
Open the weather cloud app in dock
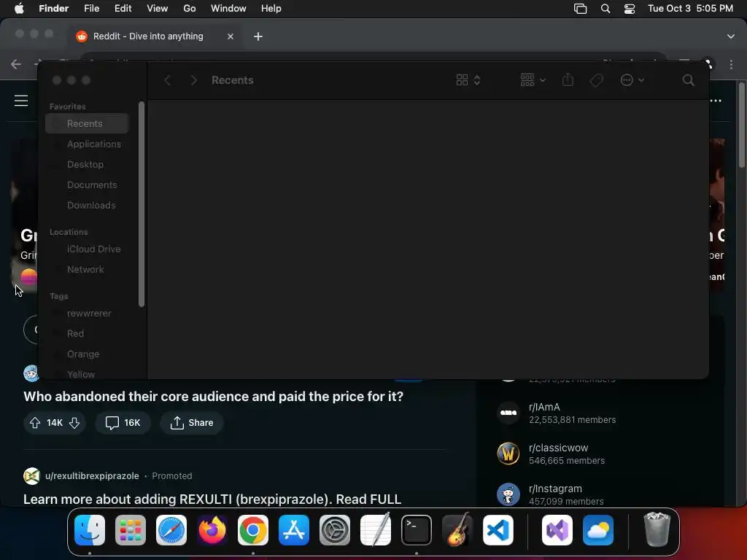click(x=598, y=530)
